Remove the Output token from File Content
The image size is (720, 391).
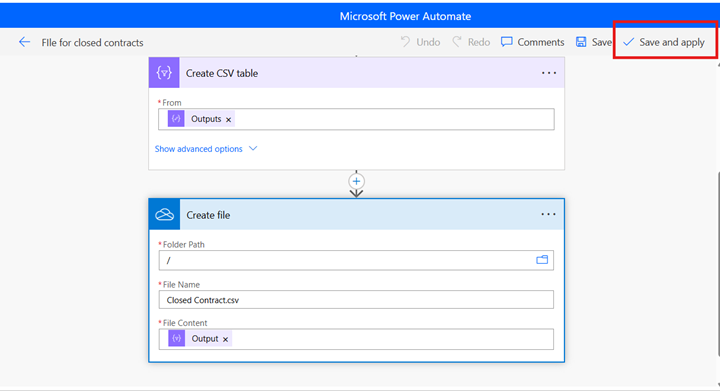(225, 340)
